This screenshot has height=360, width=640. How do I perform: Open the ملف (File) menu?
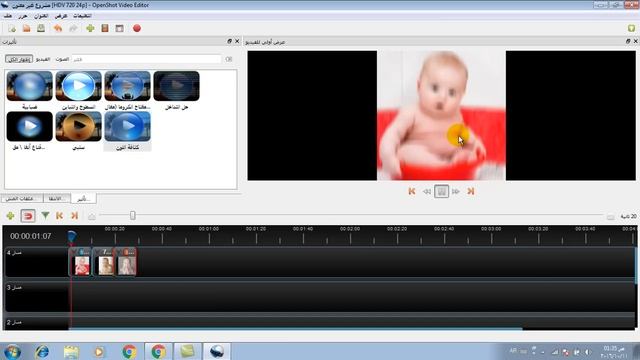click(8, 16)
